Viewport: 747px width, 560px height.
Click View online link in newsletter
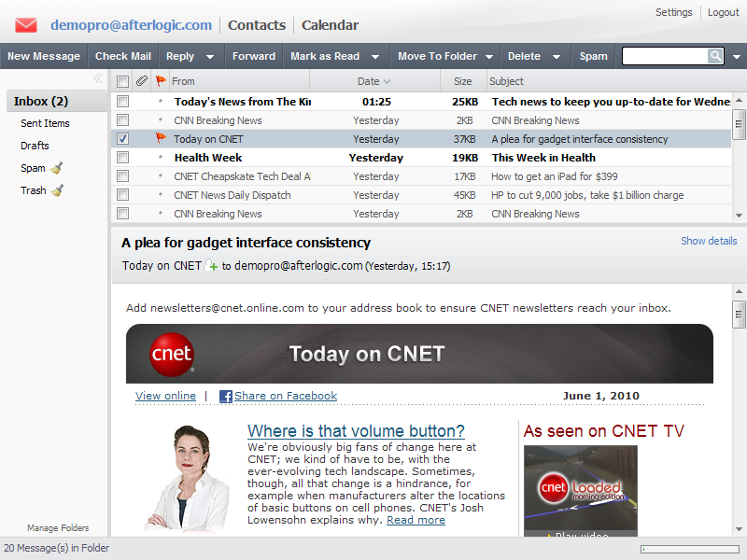165,396
